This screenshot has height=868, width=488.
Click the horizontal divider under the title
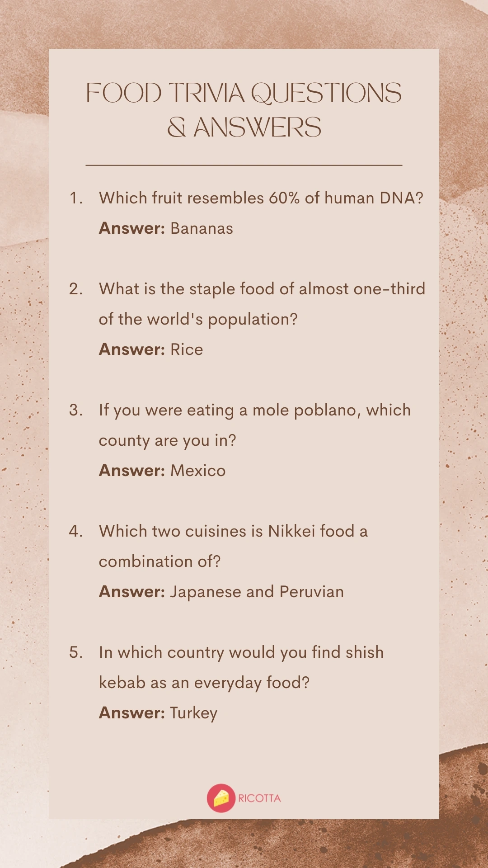[244, 165]
